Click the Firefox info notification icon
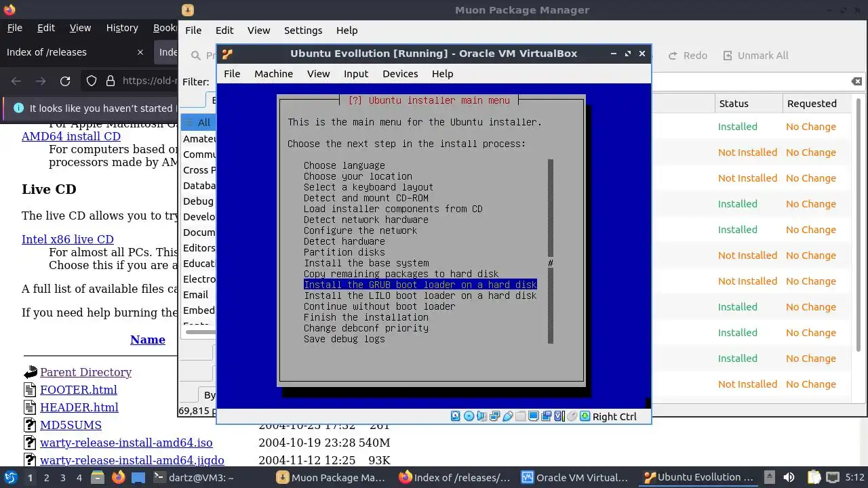Screen dimensions: 868x488 point(18,108)
